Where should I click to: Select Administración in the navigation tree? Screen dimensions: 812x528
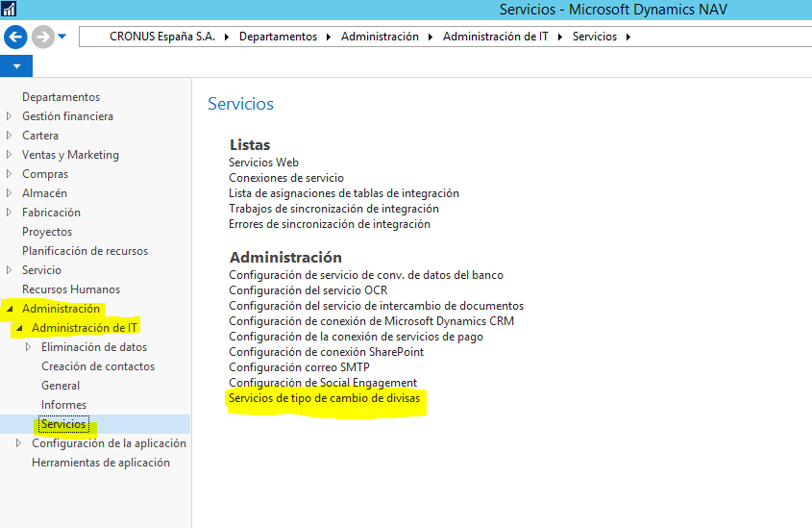(61, 309)
